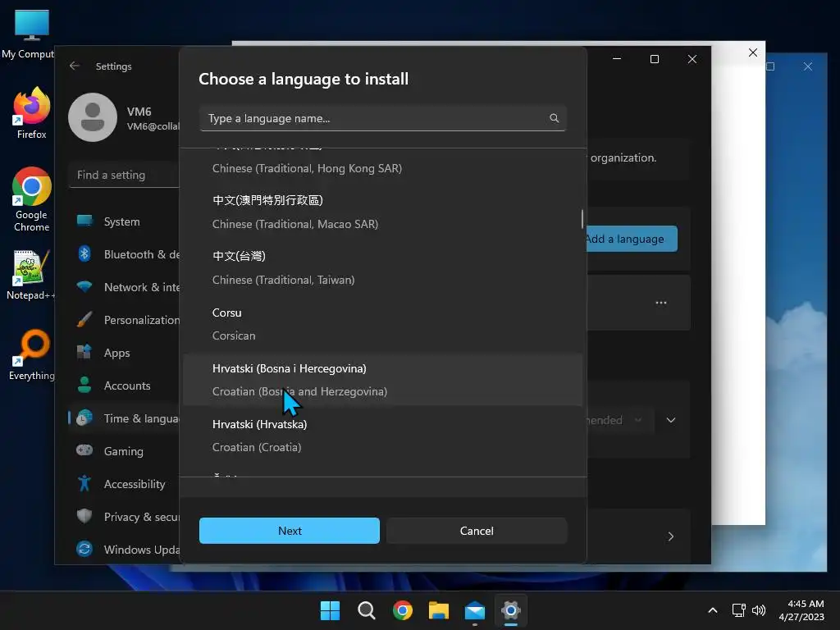Viewport: 840px width, 630px height.
Task: Open Bluetooth & devices icon in sidebar
Action: pyautogui.click(x=84, y=253)
